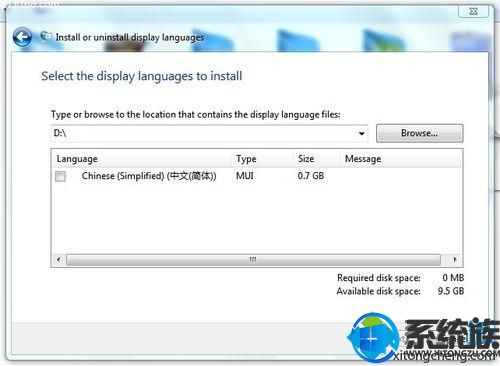
Task: Click the 0 MB required space value
Action: [x=453, y=278]
